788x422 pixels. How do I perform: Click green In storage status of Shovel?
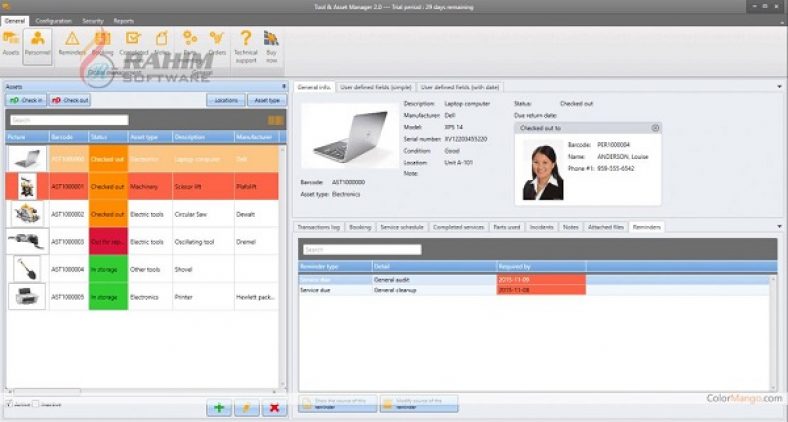point(108,269)
